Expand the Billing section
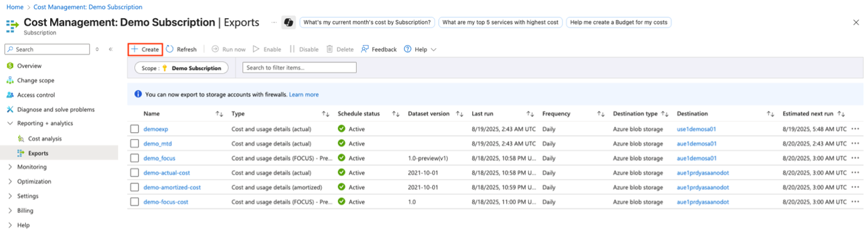The width and height of the screenshot is (868, 231). tap(10, 210)
